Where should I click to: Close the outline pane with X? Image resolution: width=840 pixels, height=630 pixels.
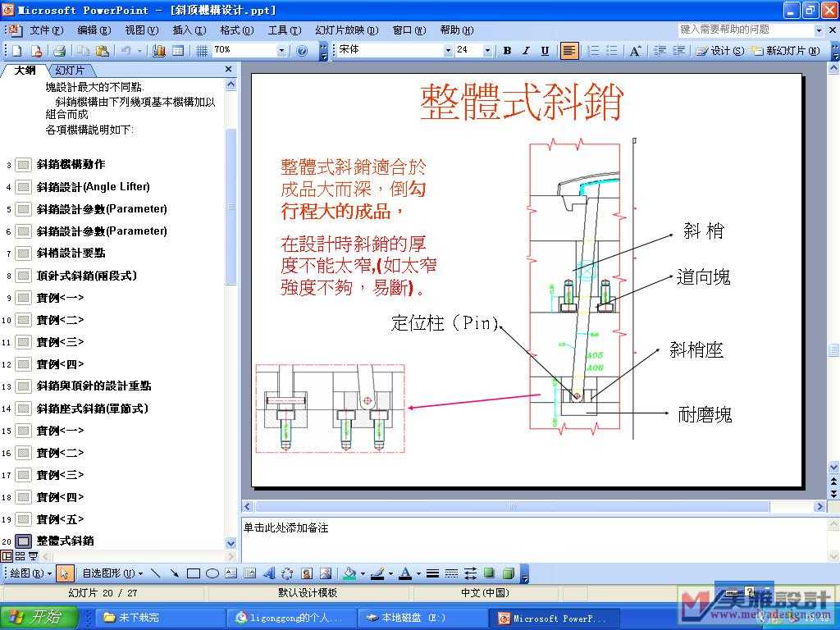pyautogui.click(x=229, y=69)
